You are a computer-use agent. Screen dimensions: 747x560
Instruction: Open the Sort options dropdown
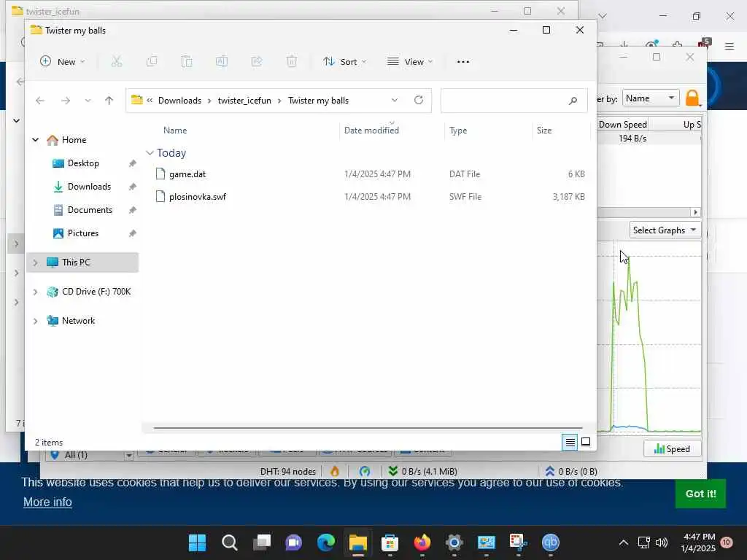(345, 61)
